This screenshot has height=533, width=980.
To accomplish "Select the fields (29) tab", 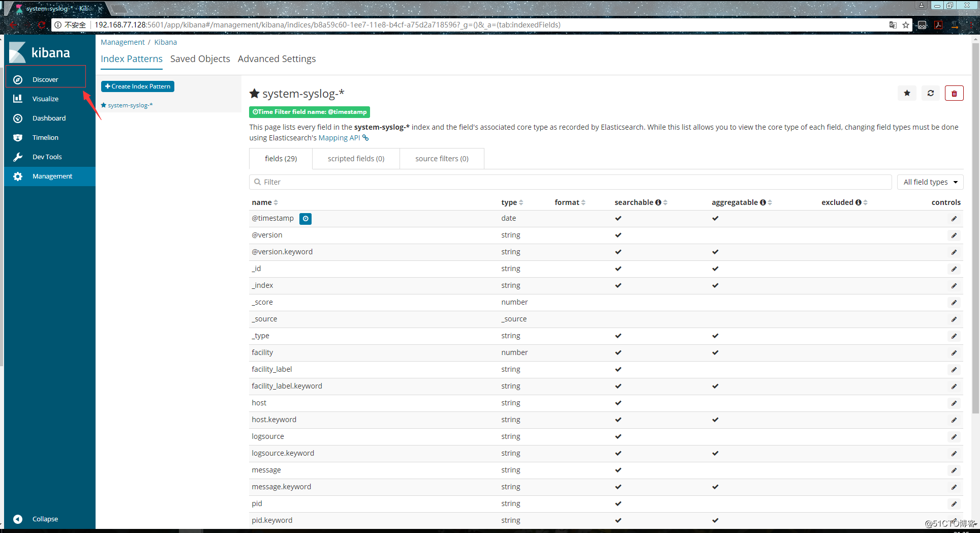I will 281,159.
